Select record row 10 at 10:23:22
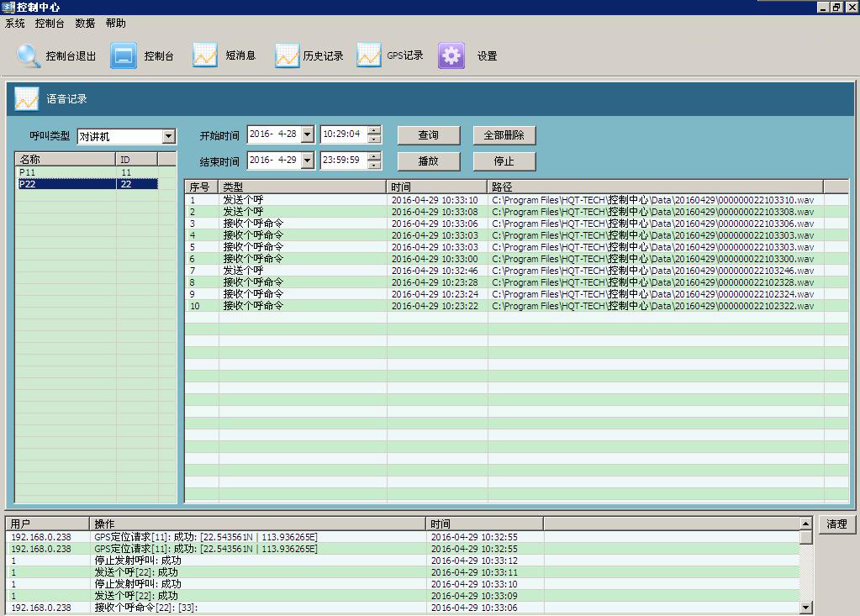This screenshot has width=860, height=616. pos(516,306)
